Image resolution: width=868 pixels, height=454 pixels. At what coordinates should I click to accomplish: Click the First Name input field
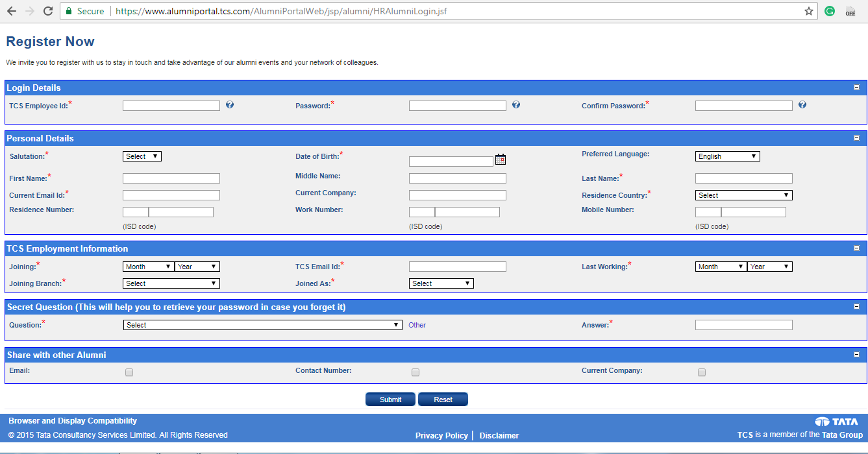171,178
